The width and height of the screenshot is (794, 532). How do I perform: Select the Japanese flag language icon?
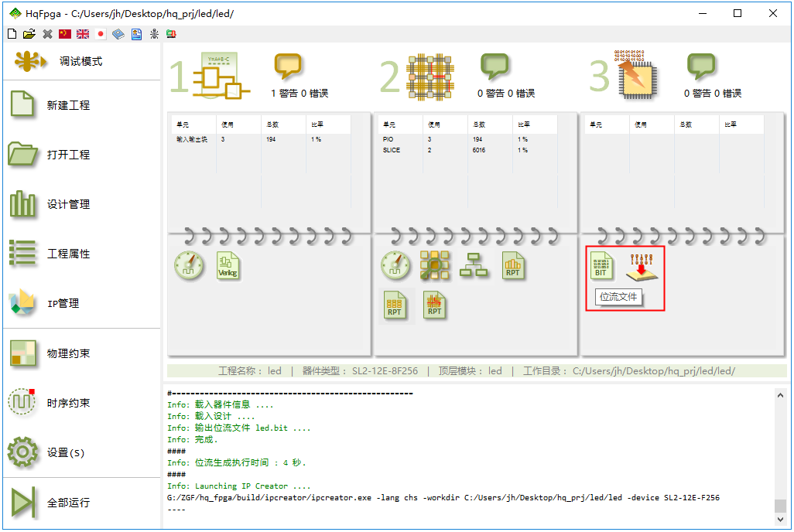pyautogui.click(x=101, y=34)
